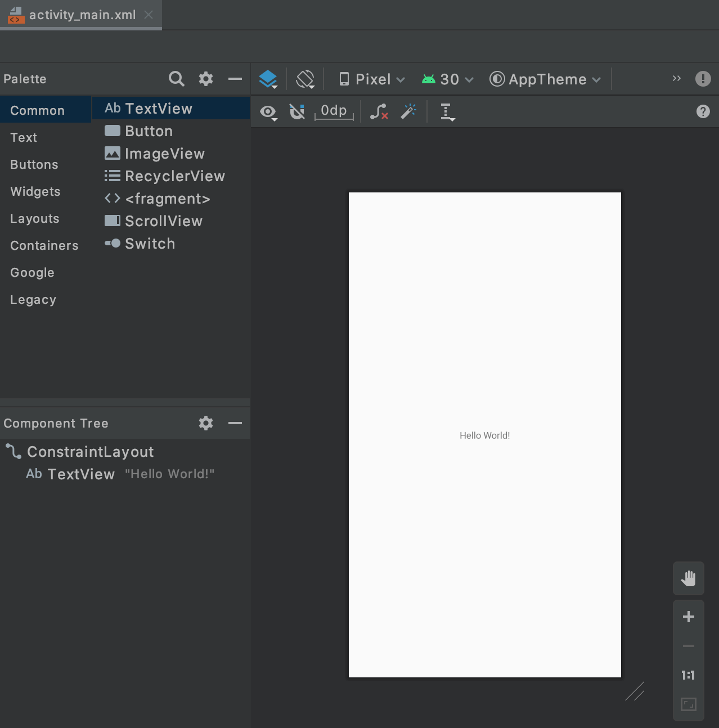719x728 pixels.
Task: Switch to the activity_main.xml tab
Action: 82,15
